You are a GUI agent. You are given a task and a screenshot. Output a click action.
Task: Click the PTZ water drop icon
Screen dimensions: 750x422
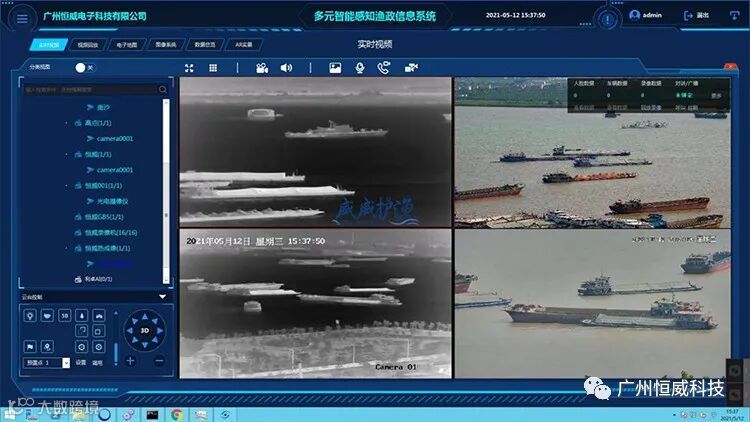point(81,316)
